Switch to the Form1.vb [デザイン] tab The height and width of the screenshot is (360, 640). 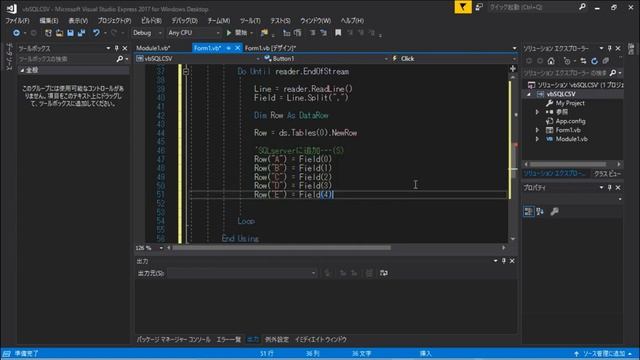tap(270, 48)
